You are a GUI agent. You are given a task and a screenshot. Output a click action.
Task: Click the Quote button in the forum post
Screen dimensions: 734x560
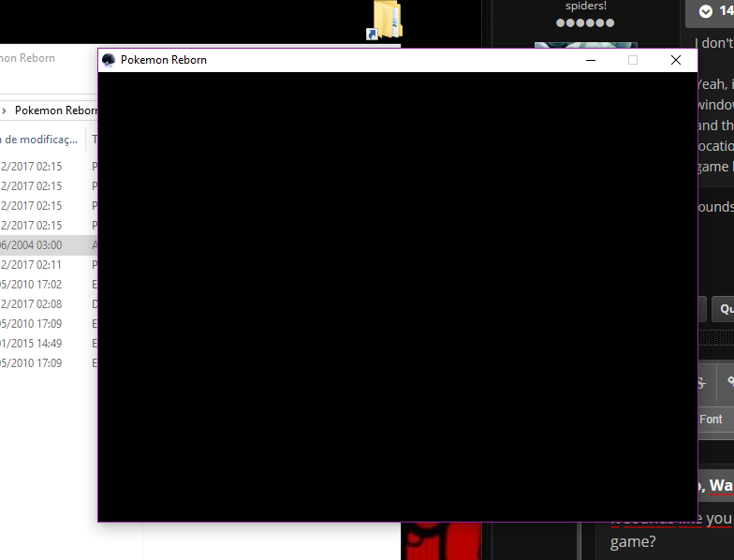723,309
